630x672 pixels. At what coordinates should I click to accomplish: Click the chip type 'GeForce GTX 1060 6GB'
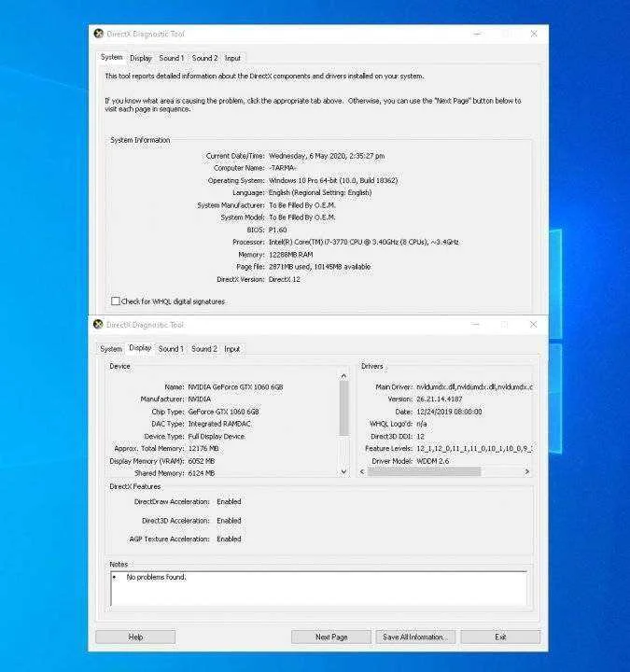(223, 412)
